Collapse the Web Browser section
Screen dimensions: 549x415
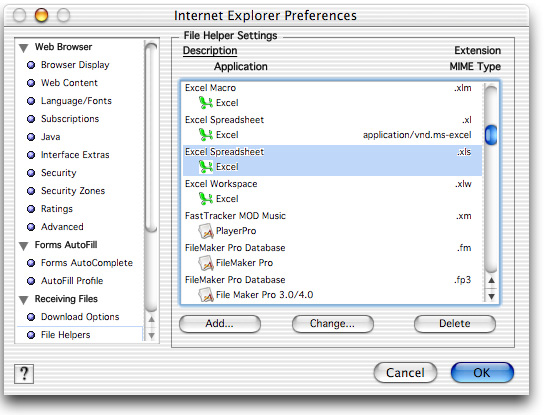click(23, 48)
